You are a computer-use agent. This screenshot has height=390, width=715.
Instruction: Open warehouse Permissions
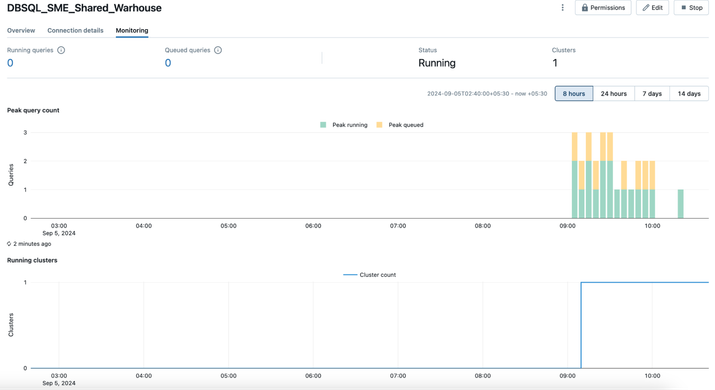[x=603, y=8]
